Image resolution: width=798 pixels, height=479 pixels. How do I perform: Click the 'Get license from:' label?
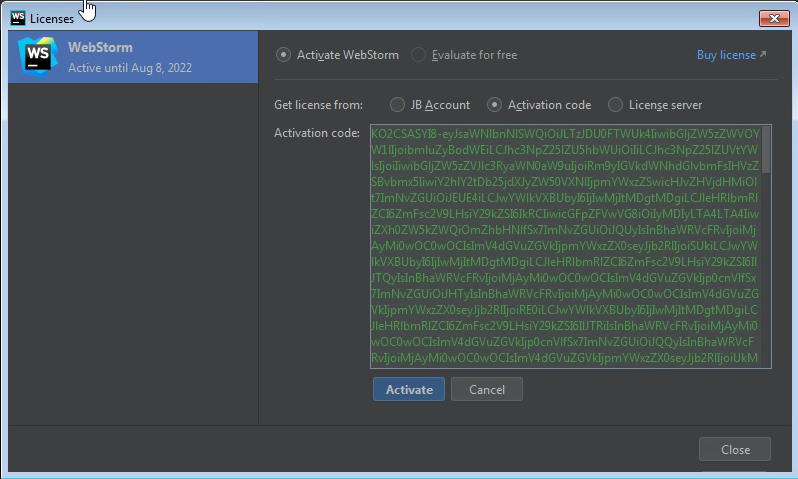coord(319,105)
